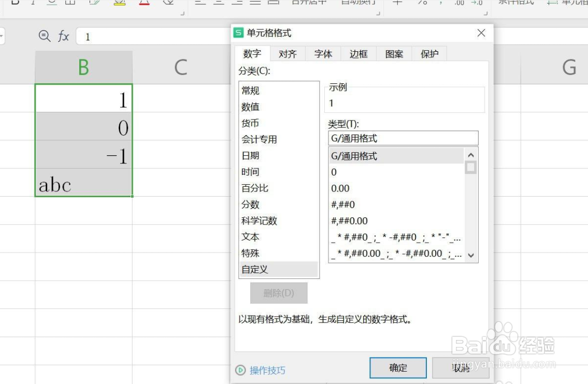Open the number group dialog launcher
Viewport: 588px width, 384px height.
click(x=485, y=13)
